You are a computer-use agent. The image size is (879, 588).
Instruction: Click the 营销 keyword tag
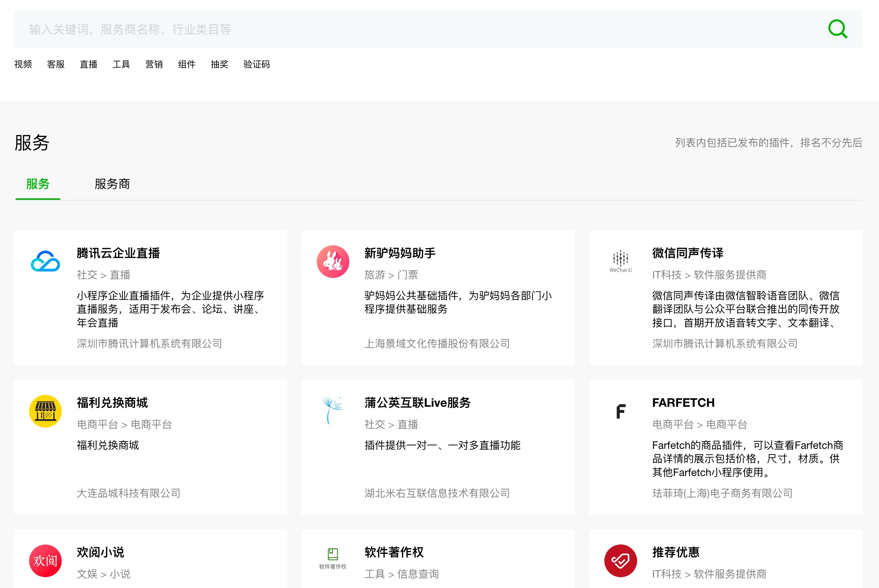point(154,64)
